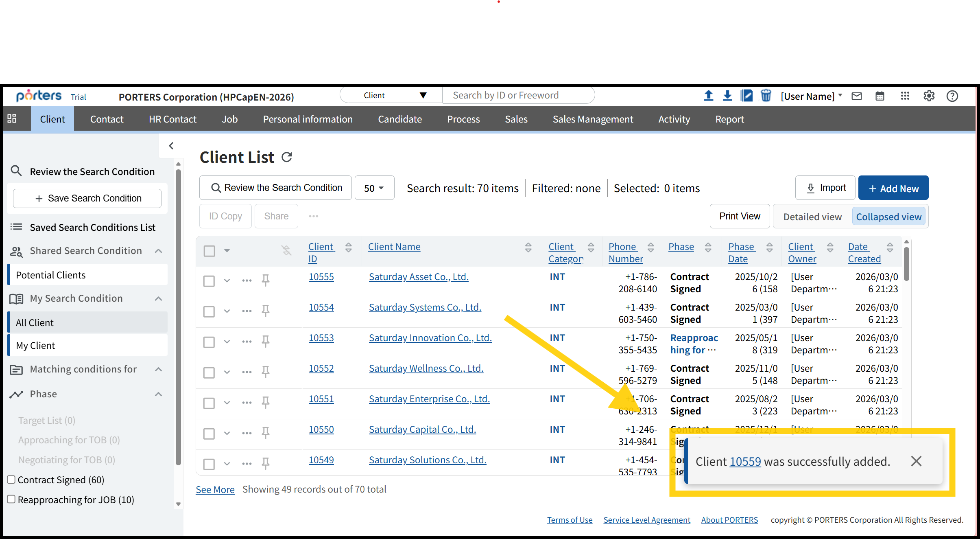Open the Sales Management tab

(x=593, y=119)
